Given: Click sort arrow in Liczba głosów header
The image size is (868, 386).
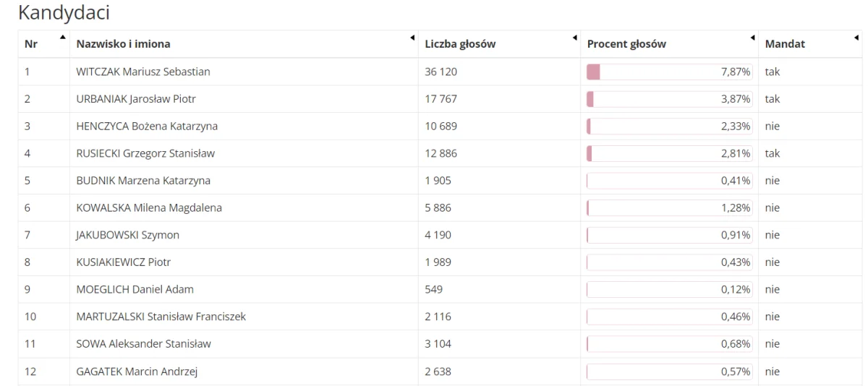Looking at the screenshot, I should 574,38.
